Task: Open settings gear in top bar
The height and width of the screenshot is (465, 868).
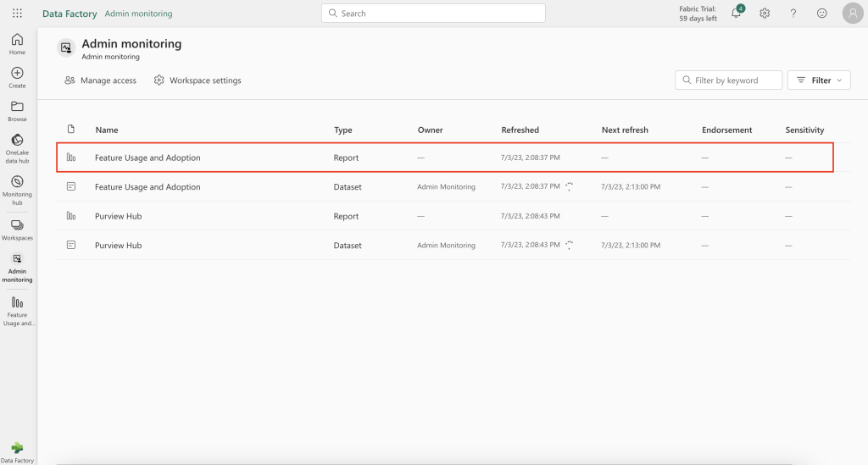Action: pos(765,14)
